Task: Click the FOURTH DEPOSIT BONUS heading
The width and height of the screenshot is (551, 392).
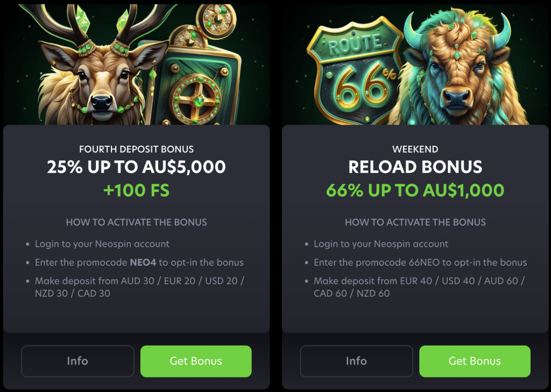Action: tap(136, 149)
